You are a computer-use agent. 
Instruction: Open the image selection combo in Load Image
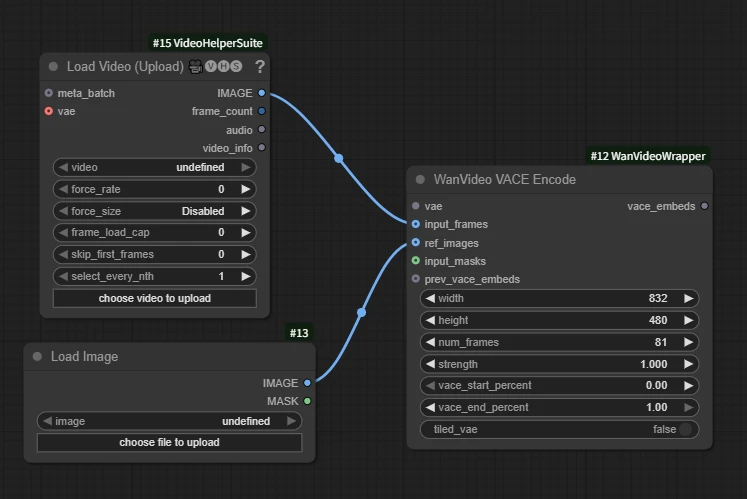(x=169, y=421)
